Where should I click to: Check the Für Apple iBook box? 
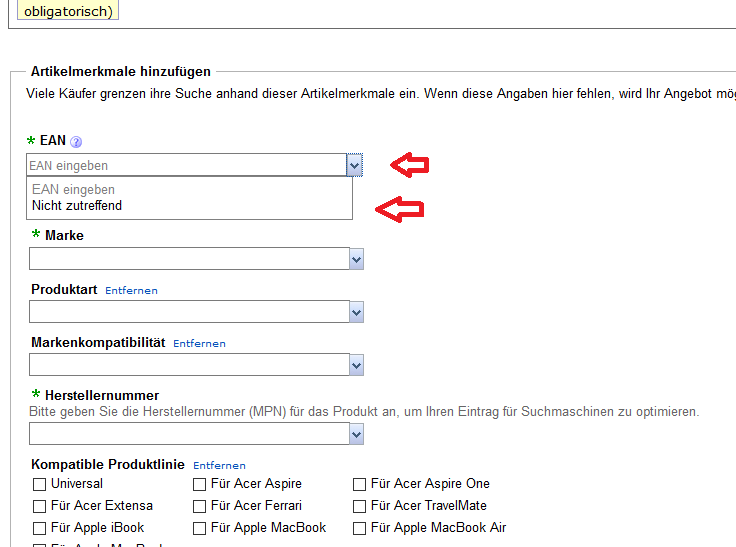pos(40,528)
